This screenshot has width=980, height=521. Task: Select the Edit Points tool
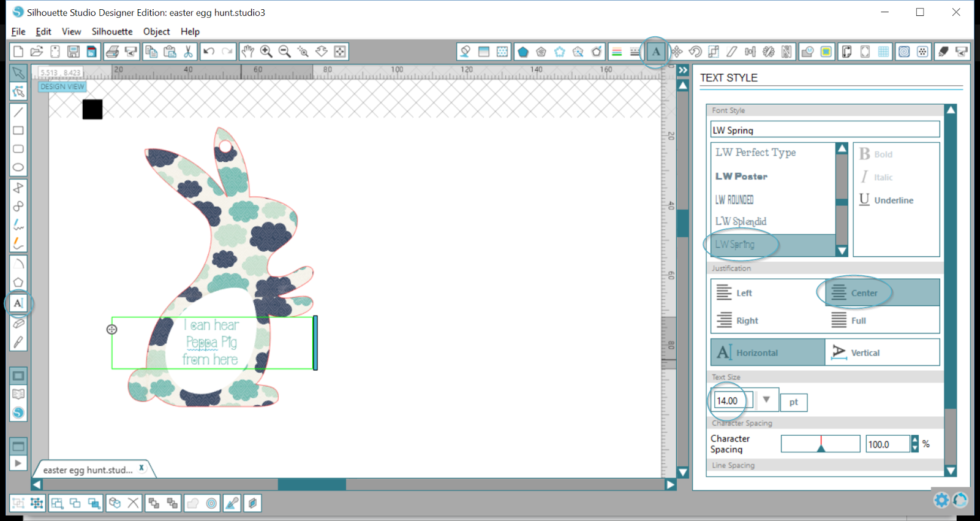pyautogui.click(x=18, y=92)
